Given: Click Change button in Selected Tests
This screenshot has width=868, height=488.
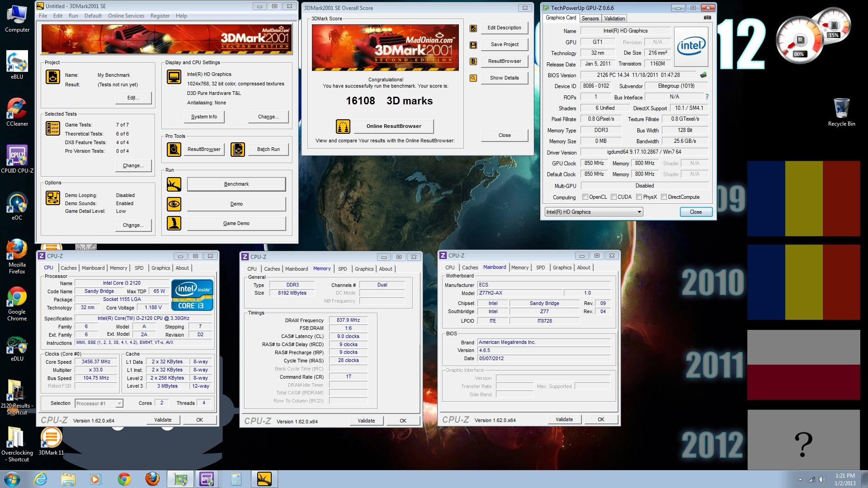Looking at the screenshot, I should pyautogui.click(x=133, y=165).
